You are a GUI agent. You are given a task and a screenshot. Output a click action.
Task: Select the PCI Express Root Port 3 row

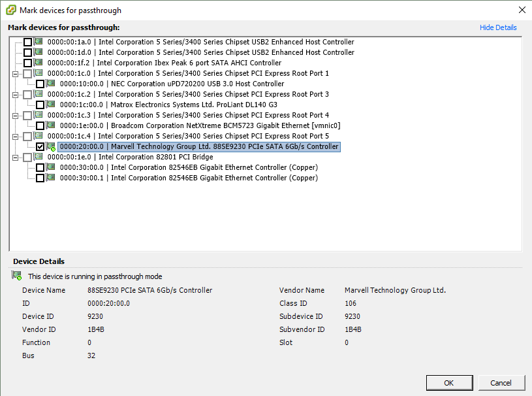pyautogui.click(x=188, y=94)
